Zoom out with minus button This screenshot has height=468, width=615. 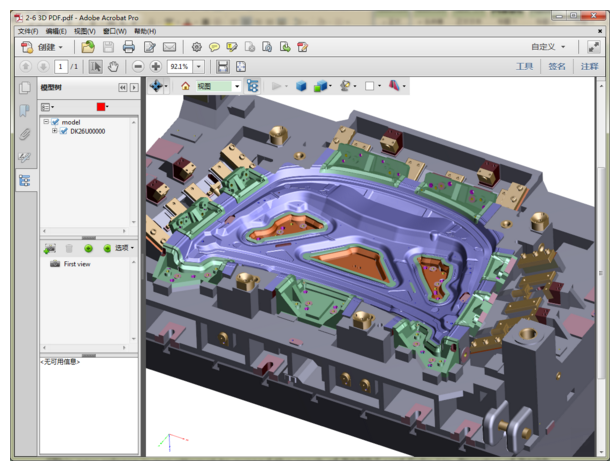pyautogui.click(x=138, y=66)
